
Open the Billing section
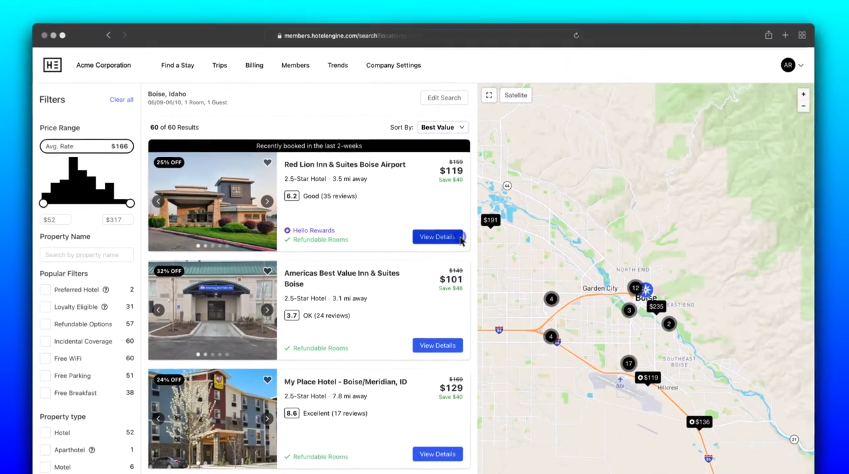(254, 65)
